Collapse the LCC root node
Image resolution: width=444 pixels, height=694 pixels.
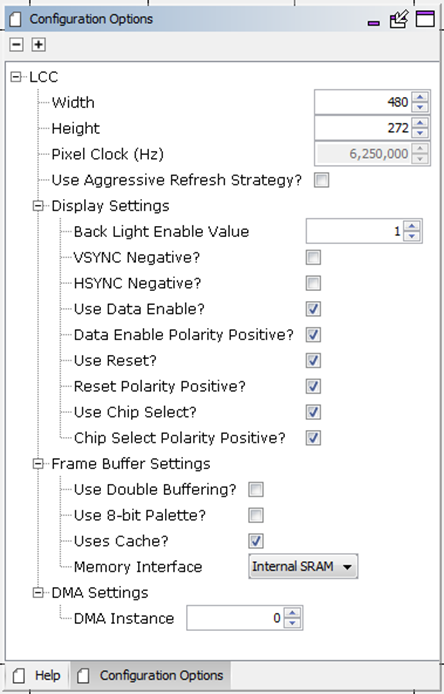pos(16,77)
